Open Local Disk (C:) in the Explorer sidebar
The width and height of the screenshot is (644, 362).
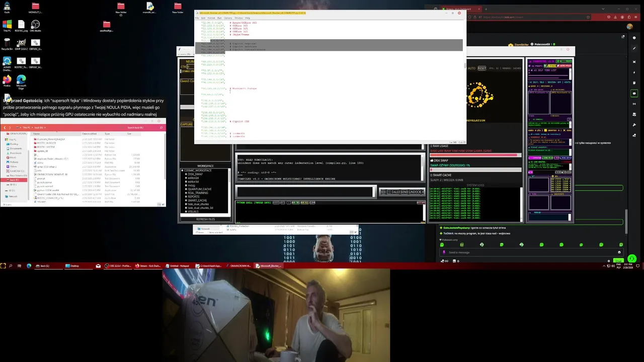click(x=15, y=171)
